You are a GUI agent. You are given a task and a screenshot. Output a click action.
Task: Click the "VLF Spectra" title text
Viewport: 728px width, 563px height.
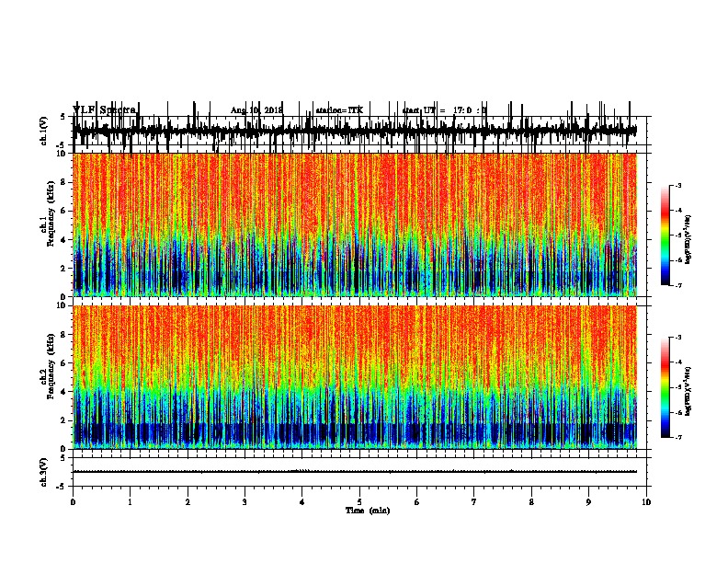click(105, 110)
